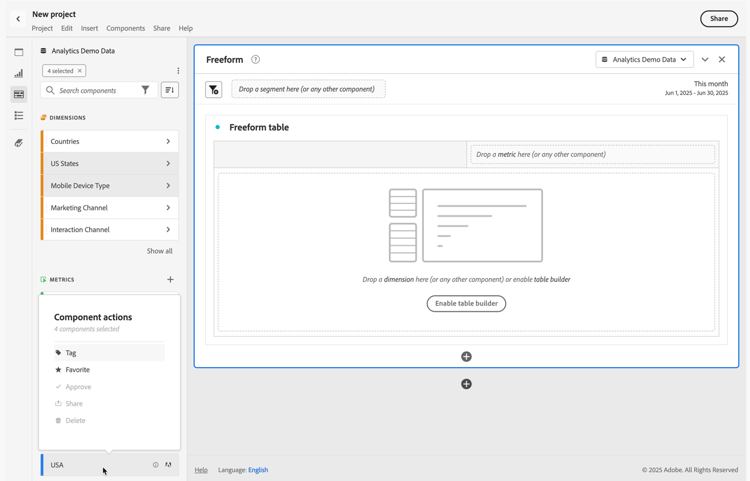Image resolution: width=750 pixels, height=481 pixels.
Task: Click the green Metrics section icon
Action: [44, 279]
